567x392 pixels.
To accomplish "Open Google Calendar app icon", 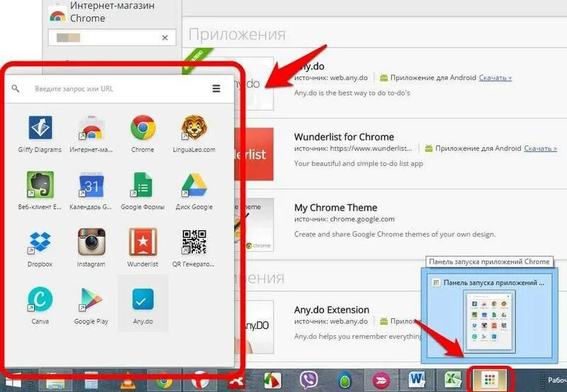I will (x=91, y=185).
